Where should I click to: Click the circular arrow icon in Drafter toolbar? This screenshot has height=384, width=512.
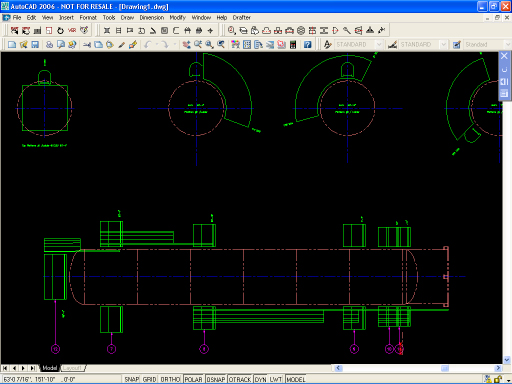[x=60, y=30]
